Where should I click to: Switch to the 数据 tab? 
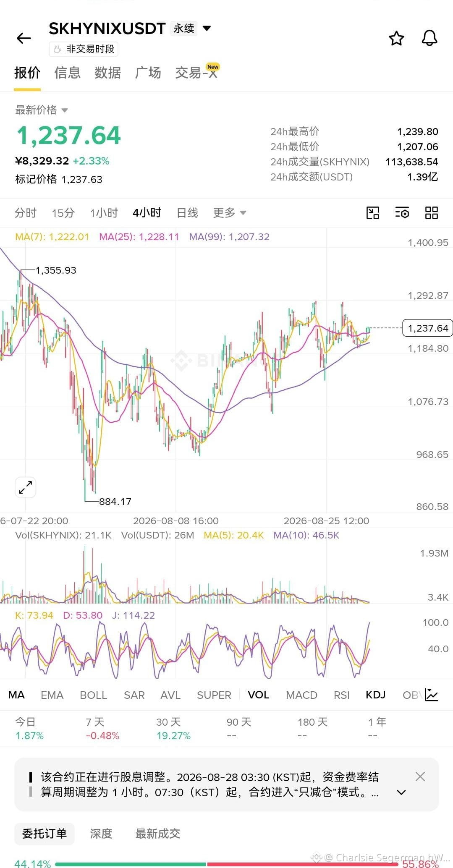click(x=107, y=73)
